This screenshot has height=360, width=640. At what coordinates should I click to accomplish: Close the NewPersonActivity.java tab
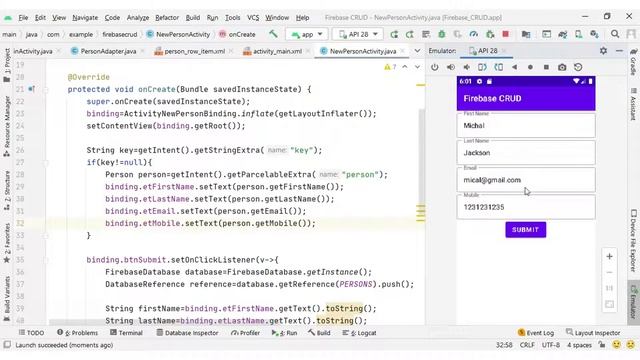[x=402, y=51]
